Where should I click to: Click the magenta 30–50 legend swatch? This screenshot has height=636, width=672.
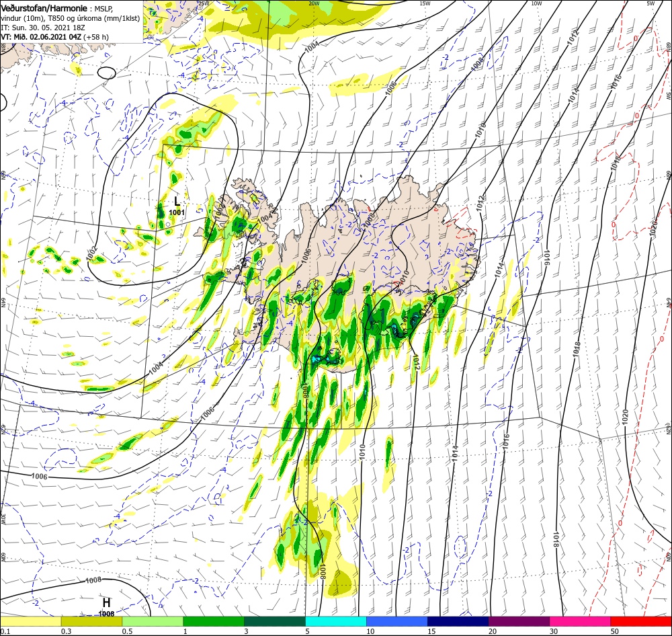pos(581,621)
